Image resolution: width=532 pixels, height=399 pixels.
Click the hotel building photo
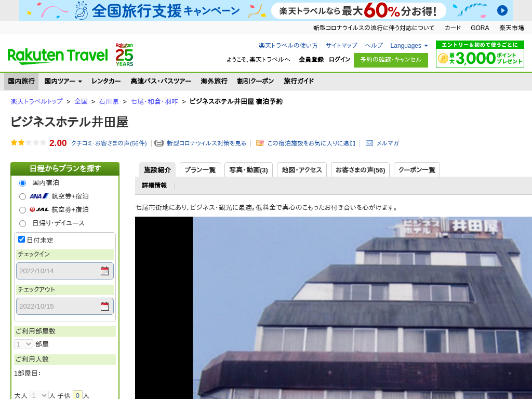click(362, 308)
